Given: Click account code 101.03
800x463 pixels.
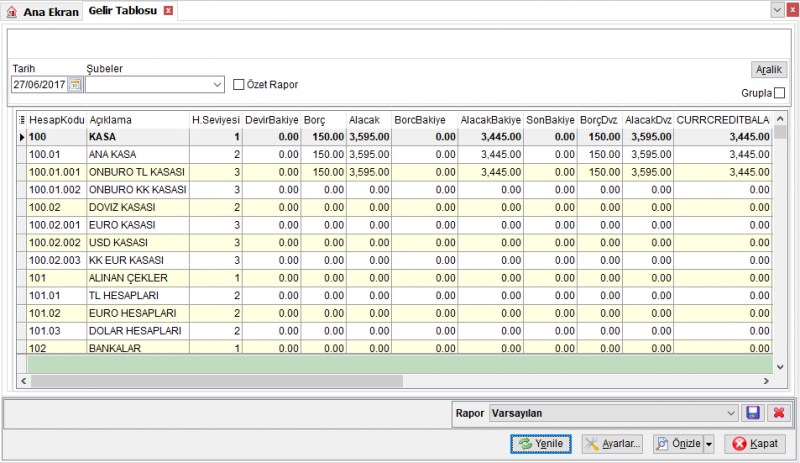Looking at the screenshot, I should [44, 331].
